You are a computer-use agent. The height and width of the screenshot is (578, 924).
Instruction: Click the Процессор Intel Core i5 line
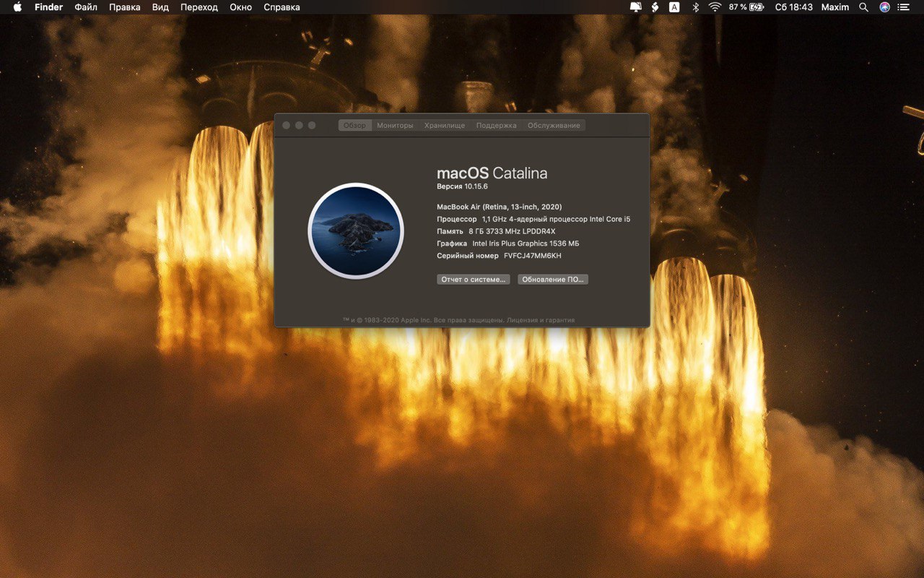[x=533, y=219]
